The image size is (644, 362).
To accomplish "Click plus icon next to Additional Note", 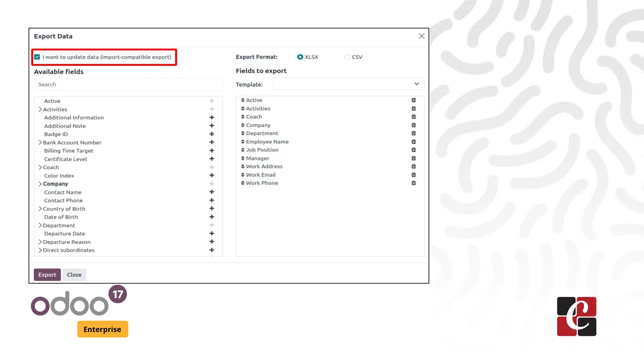I will pyautogui.click(x=212, y=126).
